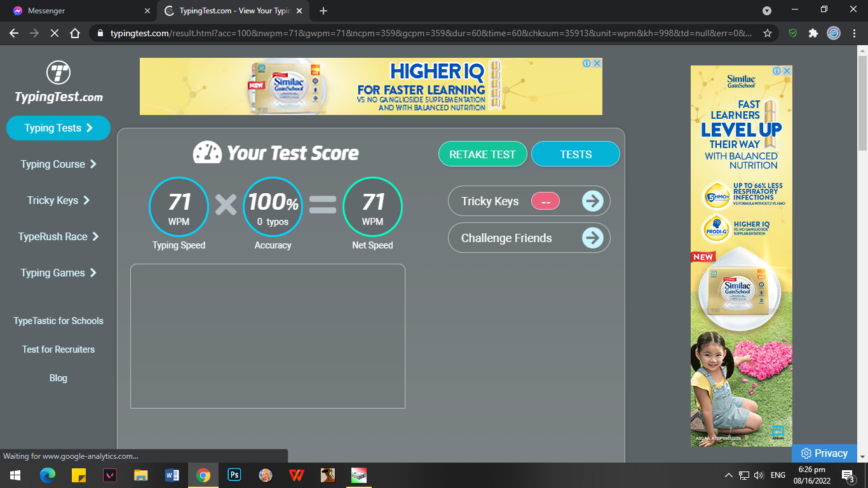Select the TypingTest.com browser tab
This screenshot has width=868, height=488.
tap(234, 11)
